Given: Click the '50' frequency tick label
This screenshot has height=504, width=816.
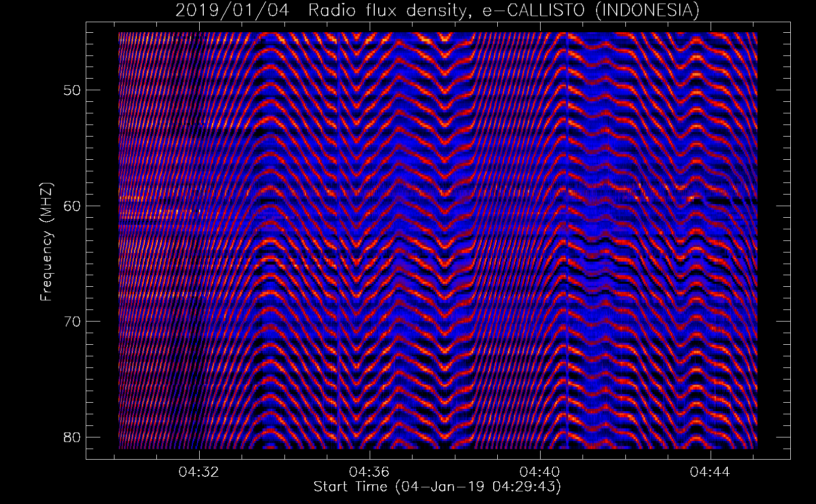Looking at the screenshot, I should point(73,90).
